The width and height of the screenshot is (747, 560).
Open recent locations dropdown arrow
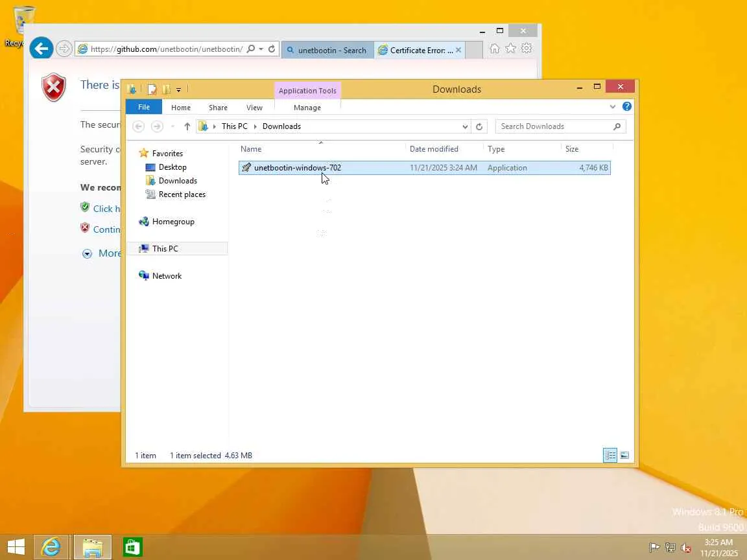pos(172,126)
